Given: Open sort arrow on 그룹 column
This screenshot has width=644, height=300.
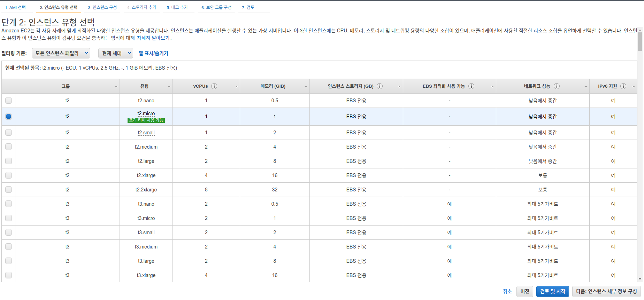Looking at the screenshot, I should tap(116, 87).
